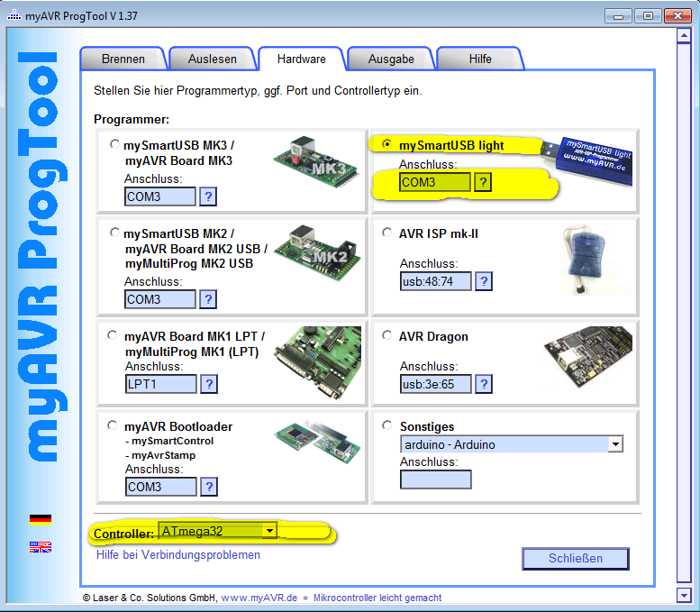Select mySmartUSB light programmer radio
The height and width of the screenshot is (612, 700).
tap(387, 144)
